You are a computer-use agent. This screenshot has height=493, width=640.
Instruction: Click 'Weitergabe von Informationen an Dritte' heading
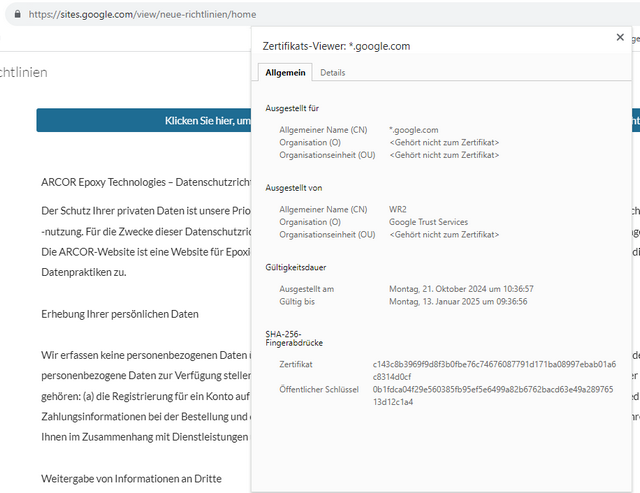click(131, 478)
